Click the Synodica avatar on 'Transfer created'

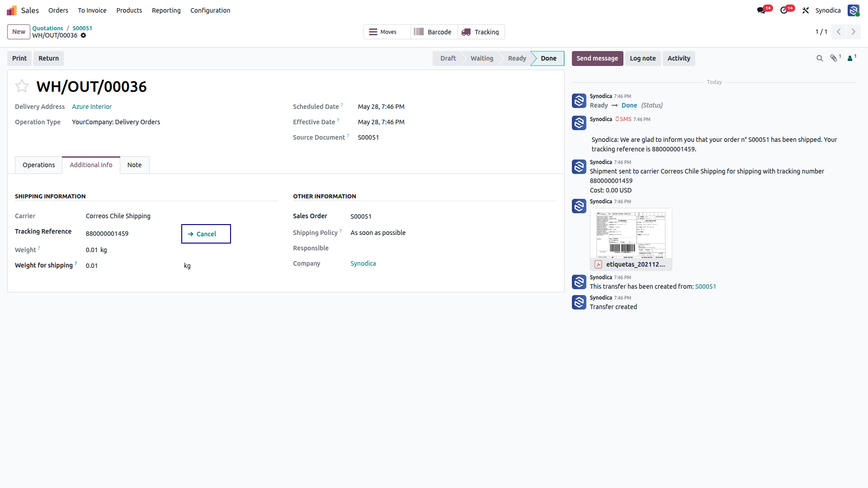pyautogui.click(x=579, y=302)
